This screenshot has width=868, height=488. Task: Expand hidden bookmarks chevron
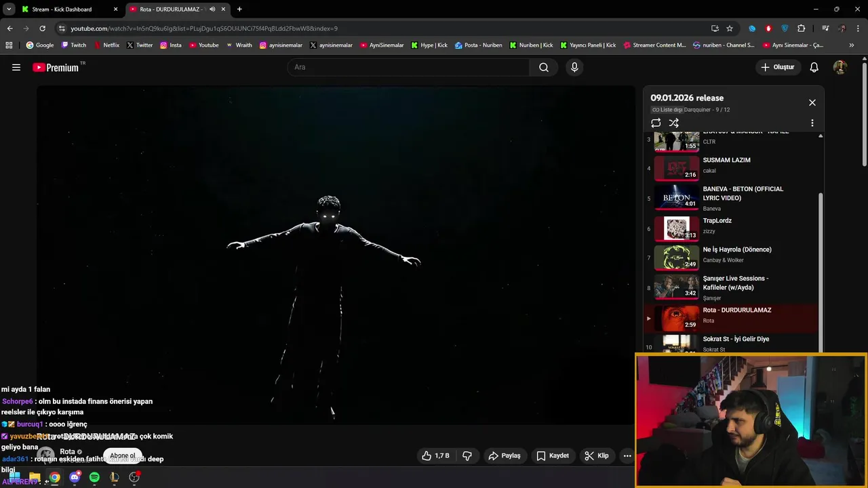point(852,45)
